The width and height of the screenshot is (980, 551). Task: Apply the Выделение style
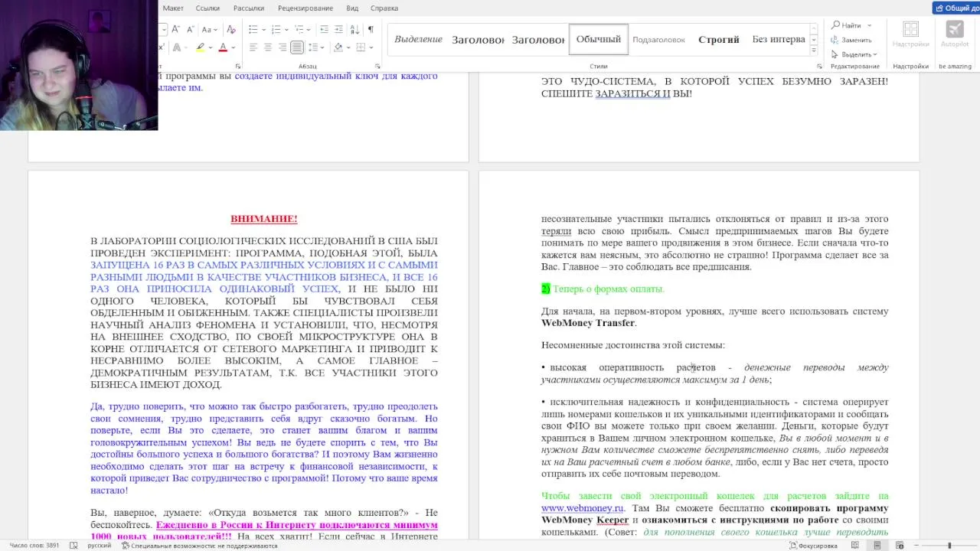pos(419,39)
